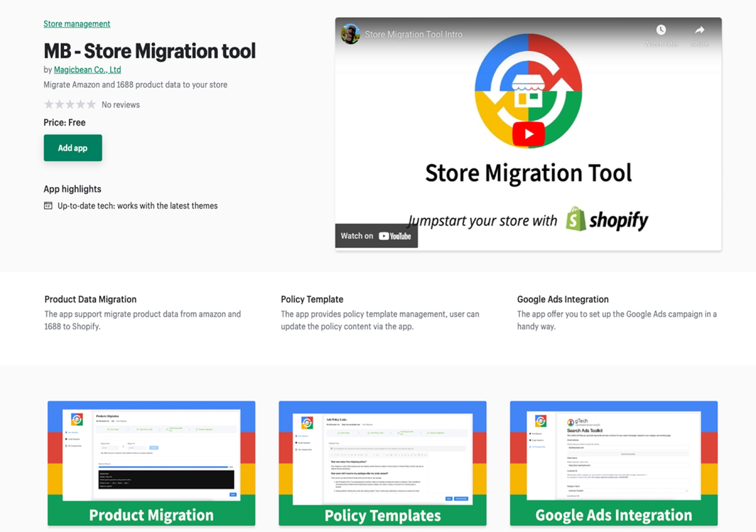Click the Google Ads Integration heading

(x=563, y=299)
